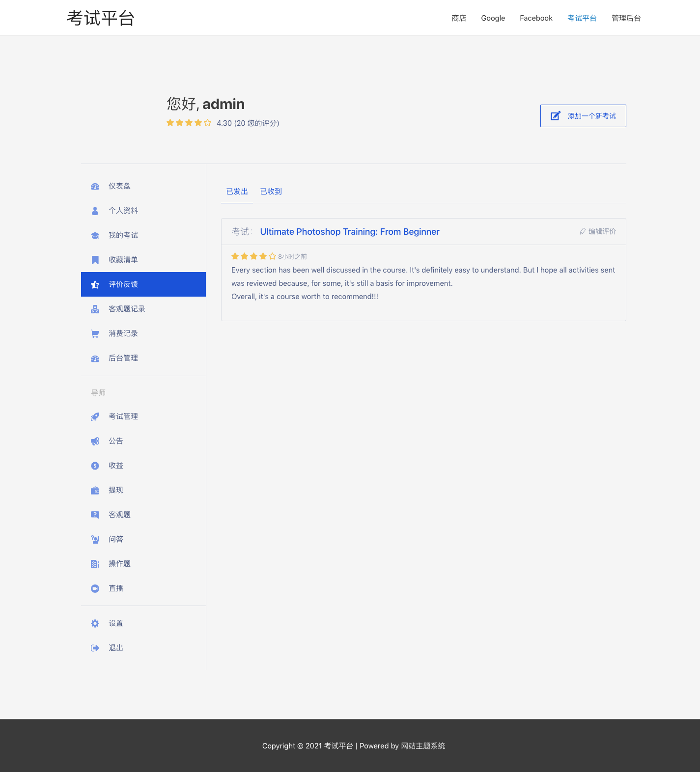
Task: Open the 收藏清单 sidebar entry
Action: [143, 260]
